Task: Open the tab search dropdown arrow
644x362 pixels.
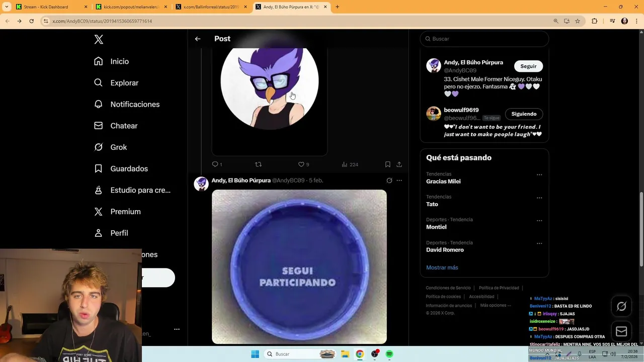Action: [7, 7]
